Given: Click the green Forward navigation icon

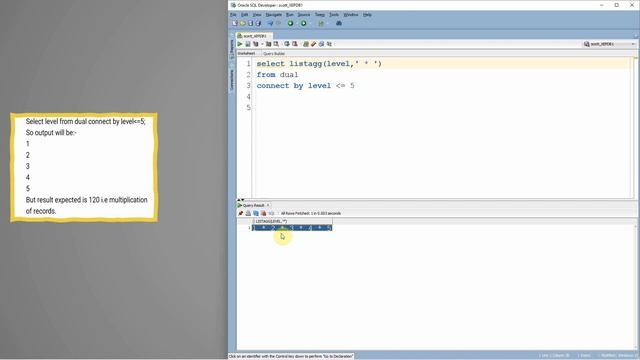Looking at the screenshot, I should tap(304, 23).
